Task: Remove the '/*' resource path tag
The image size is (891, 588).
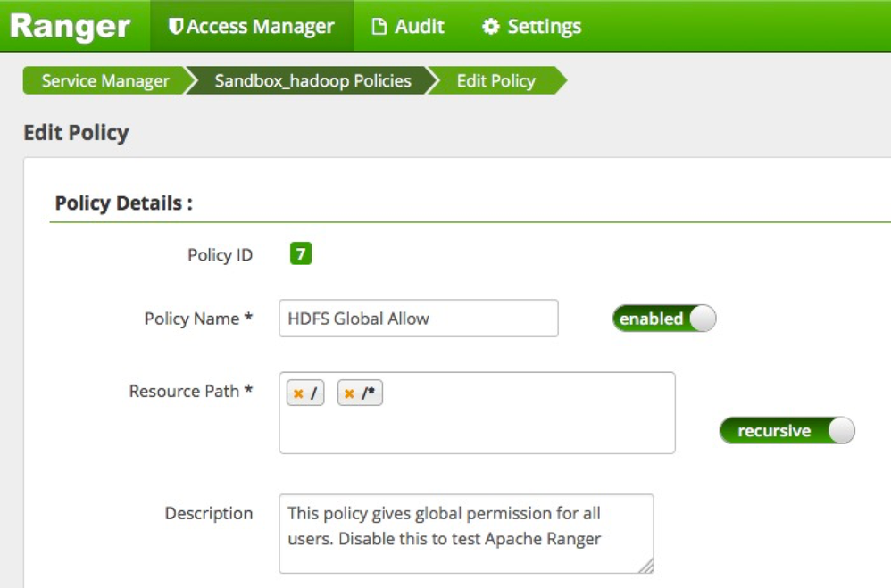Action: click(x=349, y=393)
